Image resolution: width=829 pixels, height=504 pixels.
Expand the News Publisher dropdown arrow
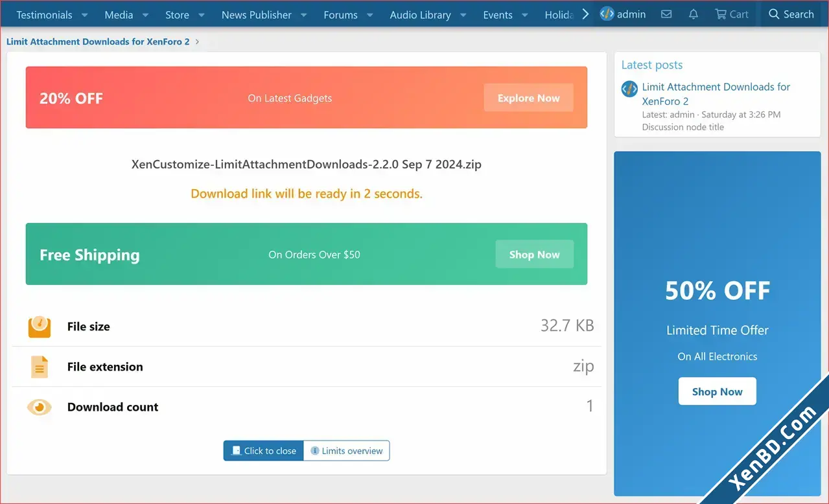tap(304, 14)
